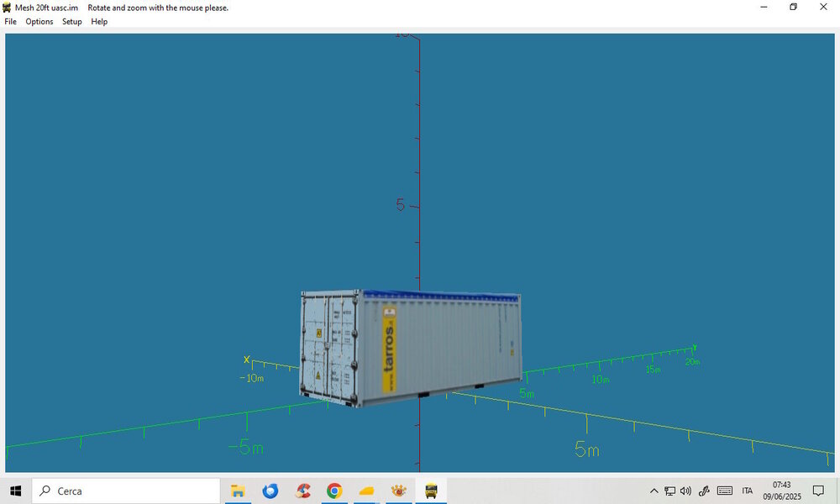The height and width of the screenshot is (504, 840).
Task: Click the X axis label
Action: [246, 360]
